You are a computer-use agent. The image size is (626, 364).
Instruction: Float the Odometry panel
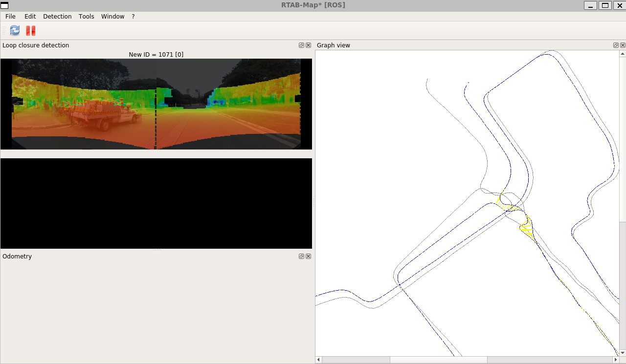(x=302, y=257)
